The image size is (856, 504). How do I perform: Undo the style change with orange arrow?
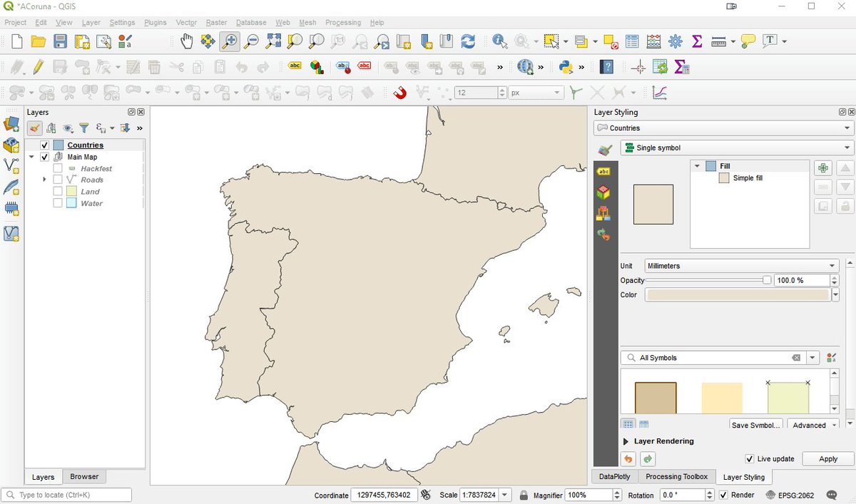[628, 459]
